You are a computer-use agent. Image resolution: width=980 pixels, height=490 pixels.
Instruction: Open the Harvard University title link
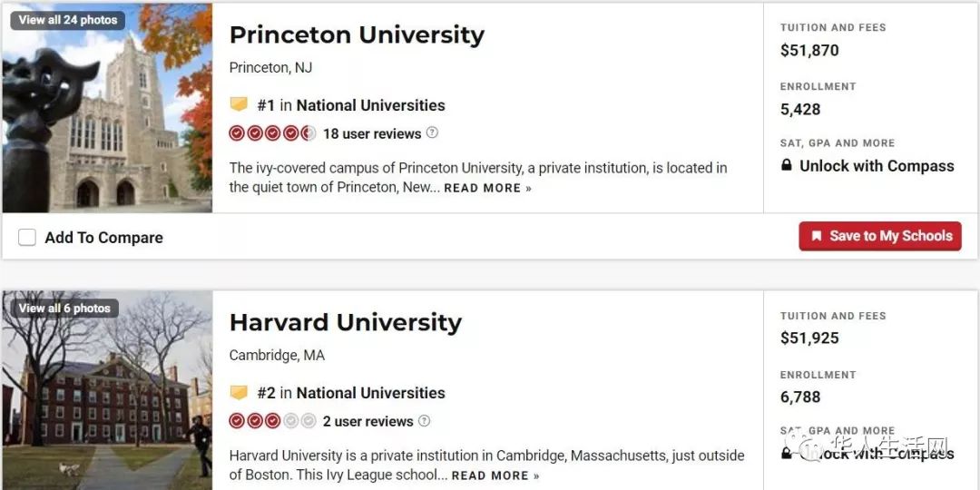345,322
